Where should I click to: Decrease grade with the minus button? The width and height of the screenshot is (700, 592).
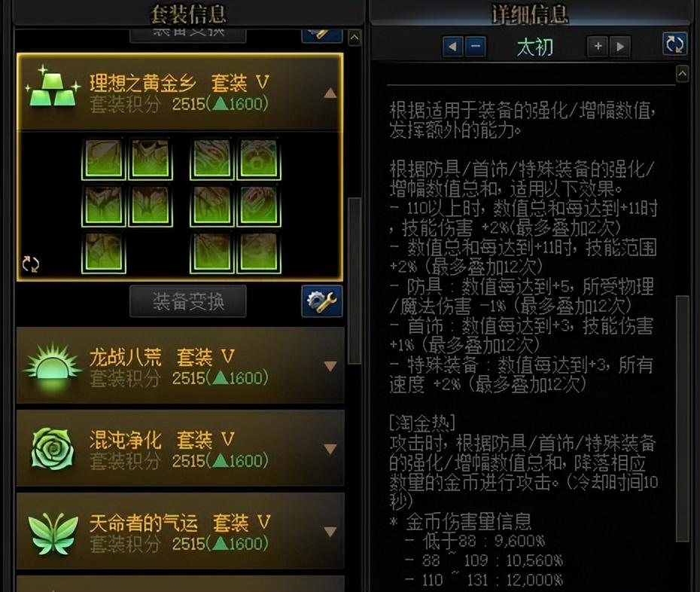476,47
